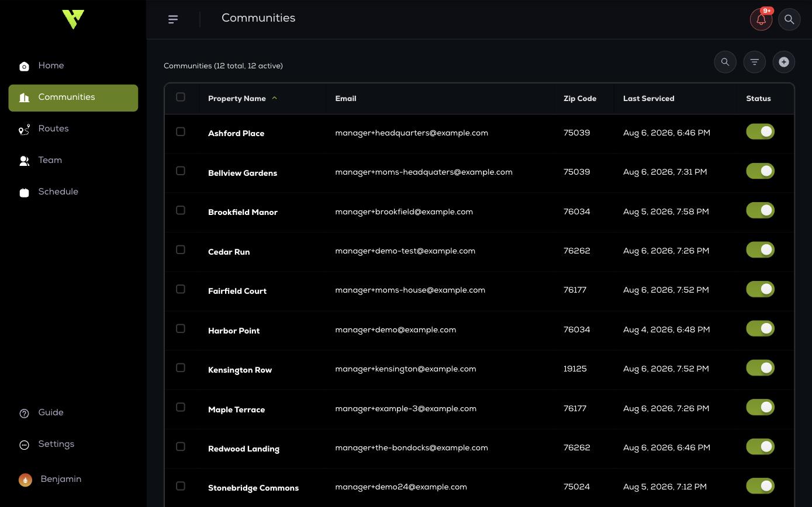Toggle Harbor Point status

(761, 328)
